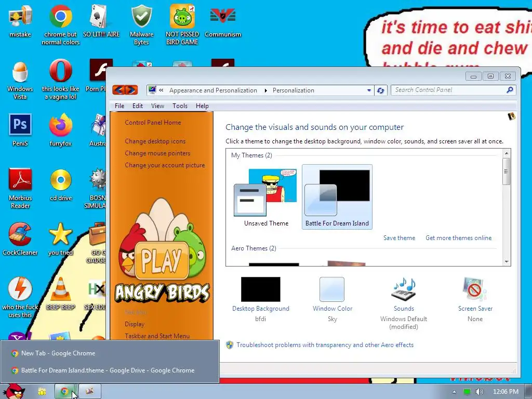
Task: Expand the breadcrumb arrow after Appearance and Personalization
Action: (x=265, y=90)
